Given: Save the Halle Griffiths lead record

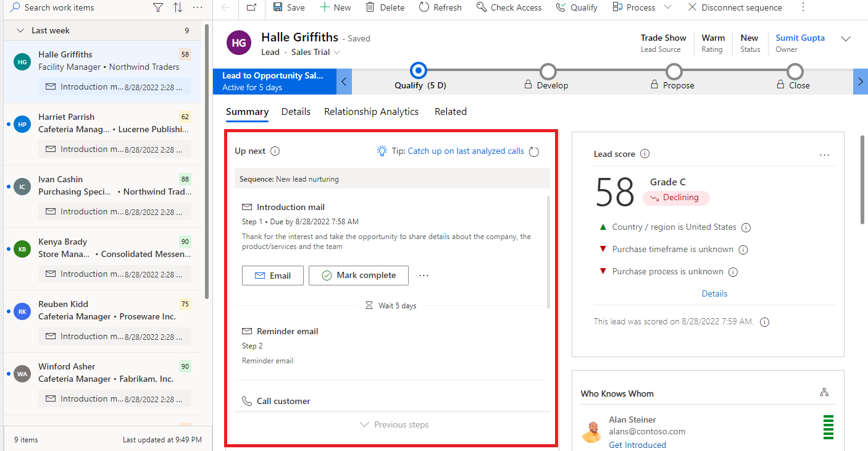Looking at the screenshot, I should (x=288, y=7).
